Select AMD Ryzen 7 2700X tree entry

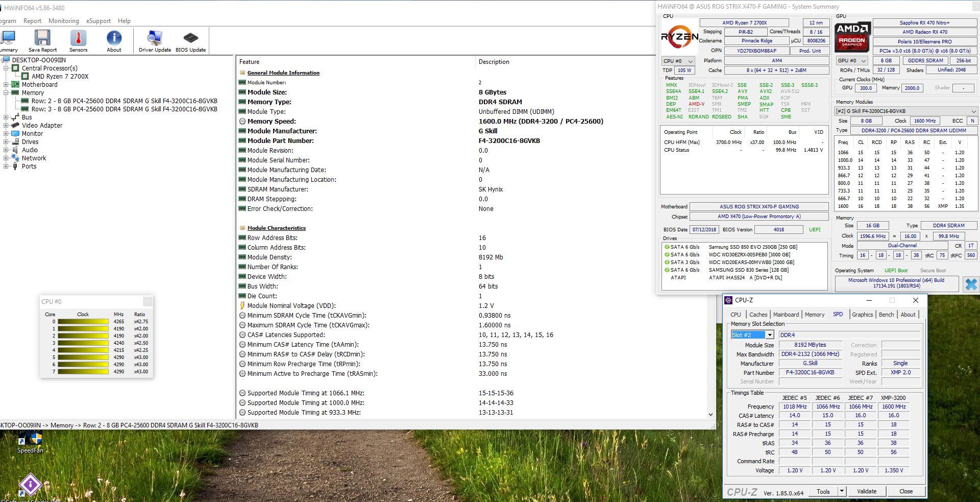[60, 77]
